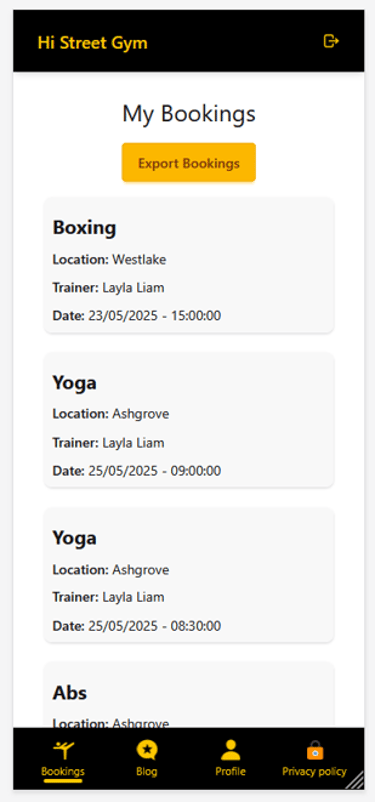Click the My Bookings heading
This screenshot has height=802, width=375.
point(189,114)
